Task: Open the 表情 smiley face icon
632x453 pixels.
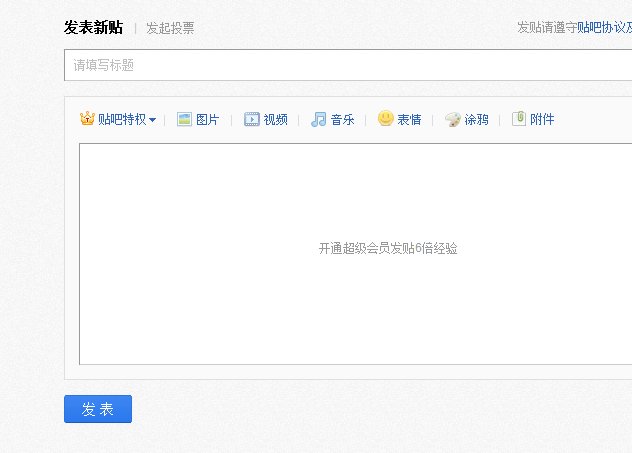Action: click(x=385, y=118)
